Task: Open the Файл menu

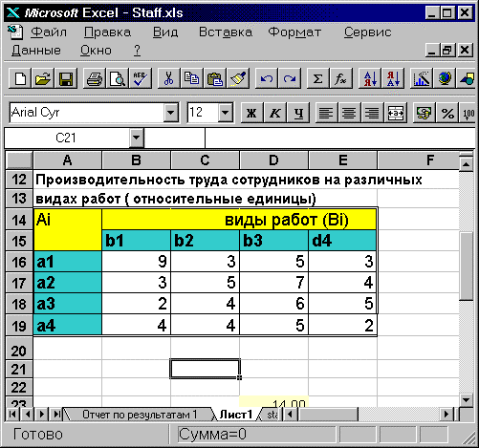Action: coord(49,32)
